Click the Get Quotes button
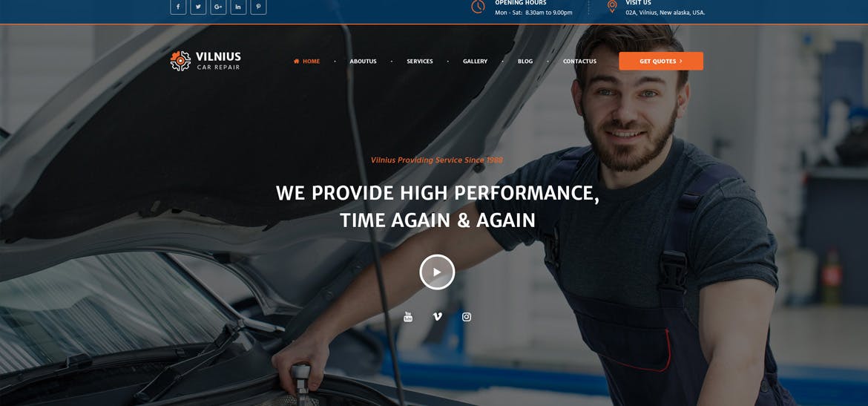Screen dimensions: 868x406 [x=661, y=61]
